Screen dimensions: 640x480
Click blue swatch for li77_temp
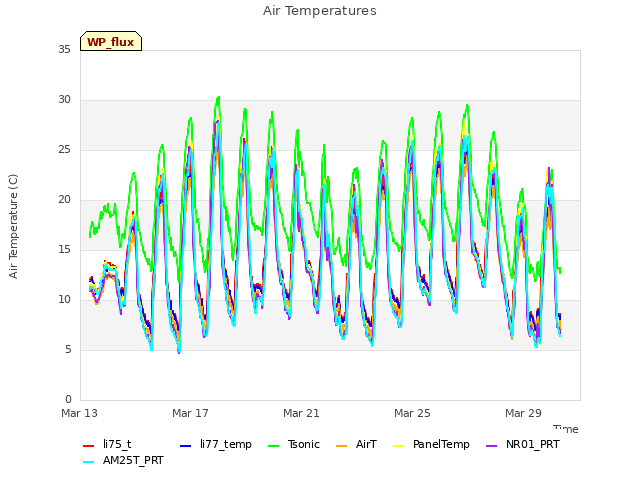pyautogui.click(x=185, y=446)
